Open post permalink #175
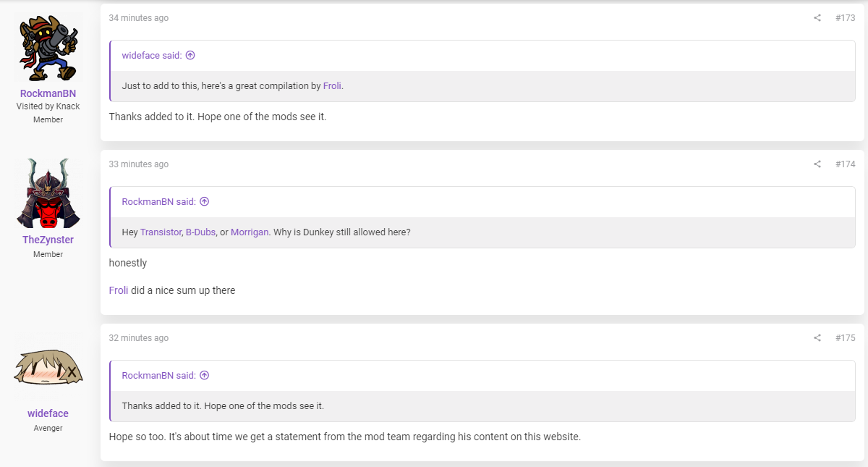Viewport: 868px width, 467px height. pyautogui.click(x=845, y=338)
